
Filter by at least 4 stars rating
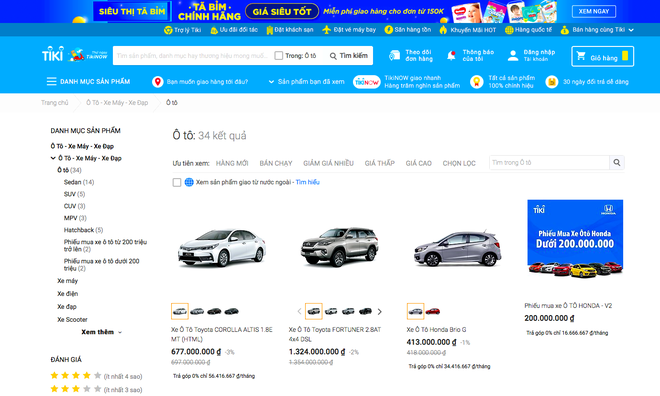[96, 376]
